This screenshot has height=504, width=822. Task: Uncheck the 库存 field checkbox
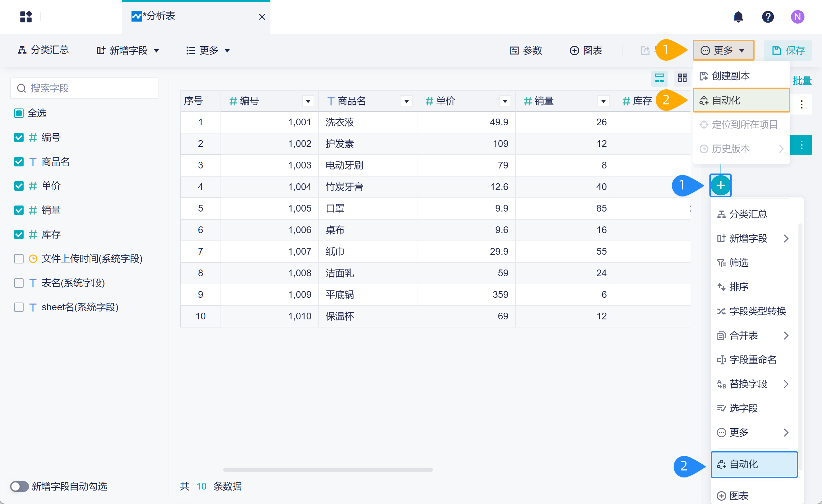(19, 234)
